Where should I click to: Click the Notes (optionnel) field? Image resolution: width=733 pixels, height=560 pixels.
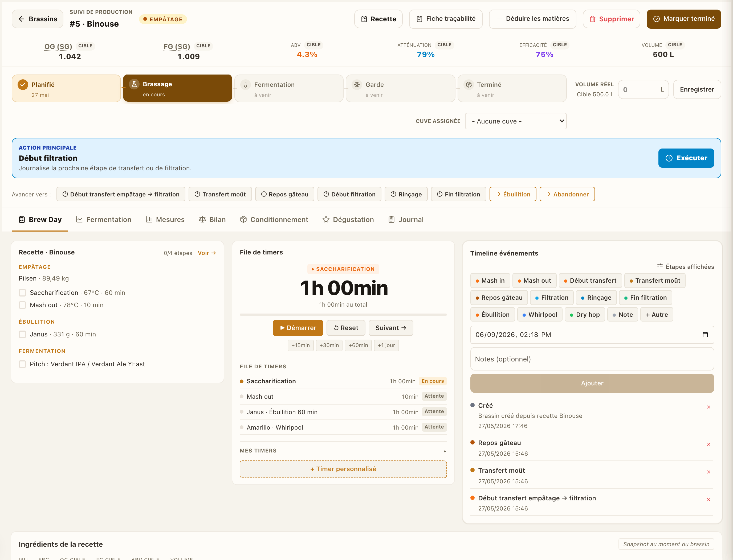(x=592, y=359)
